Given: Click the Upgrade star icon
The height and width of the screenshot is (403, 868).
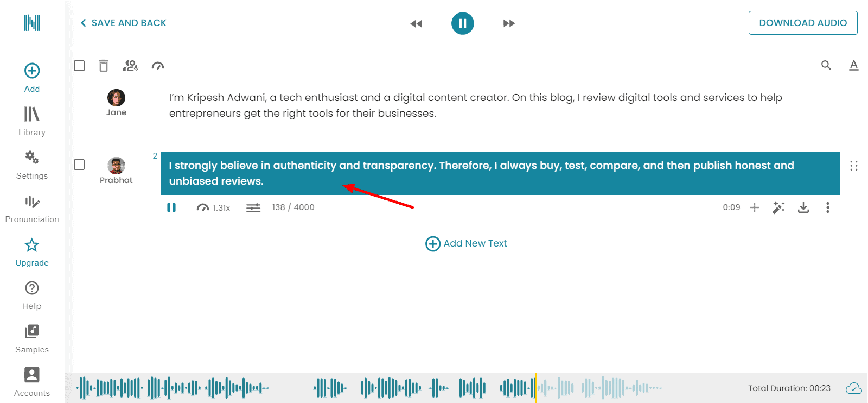Looking at the screenshot, I should coord(32,245).
